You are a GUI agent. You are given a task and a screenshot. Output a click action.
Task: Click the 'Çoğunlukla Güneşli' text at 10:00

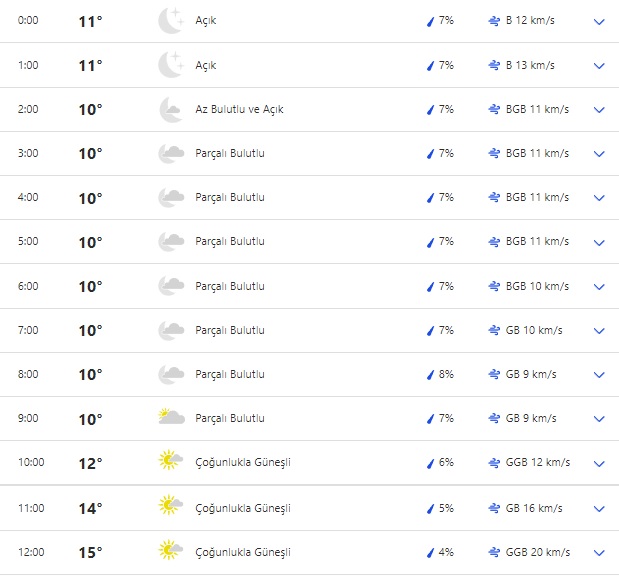click(242, 463)
